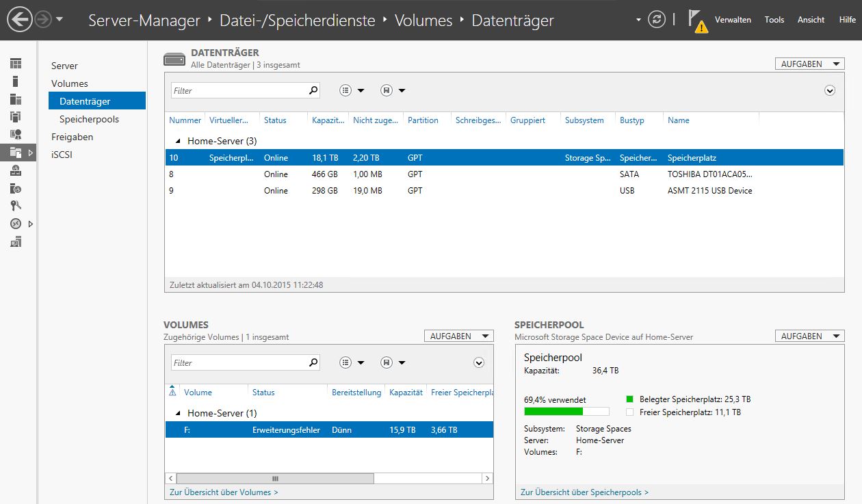This screenshot has width=862, height=504.
Task: Select disk 10 Speicherplatz row
Action: pyautogui.click(x=504, y=158)
